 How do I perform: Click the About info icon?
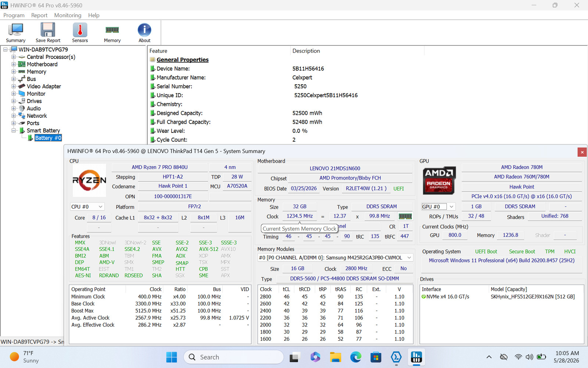(x=144, y=33)
